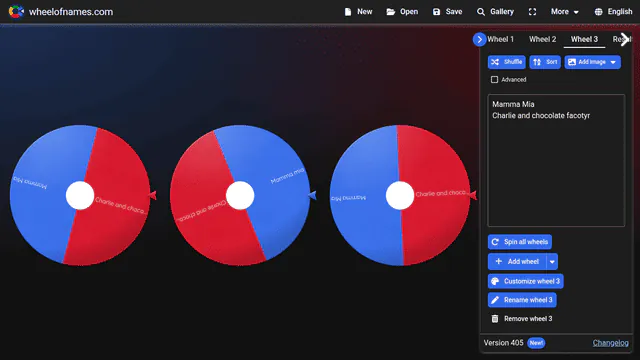This screenshot has width=640, height=360.
Task: Remove wheel 3
Action: coord(521,319)
